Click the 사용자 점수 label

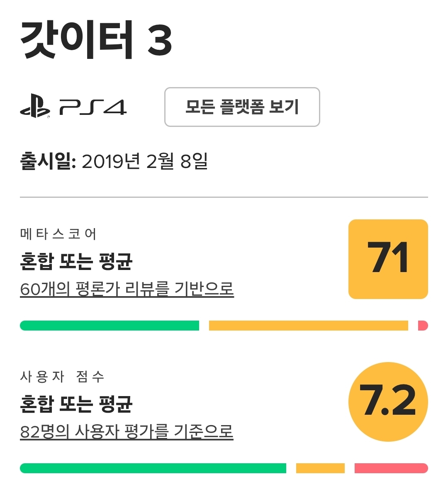62,377
